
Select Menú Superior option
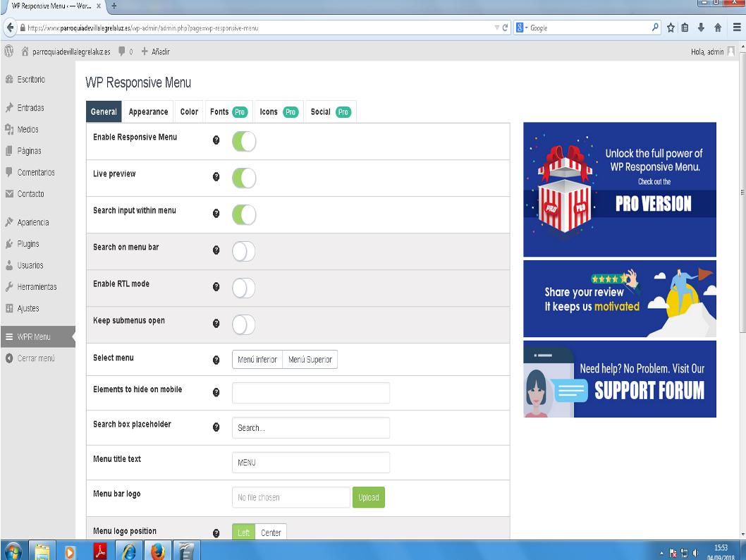point(310,359)
